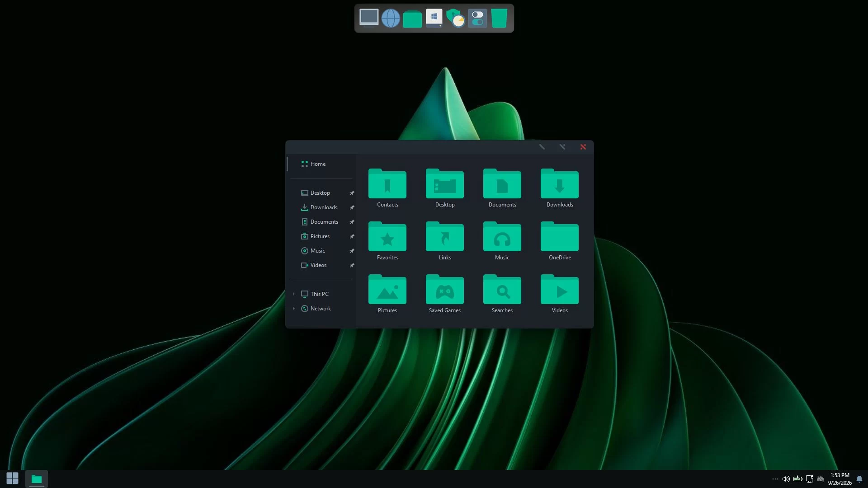
Task: Click the monitor icon in the dock
Action: click(x=369, y=18)
